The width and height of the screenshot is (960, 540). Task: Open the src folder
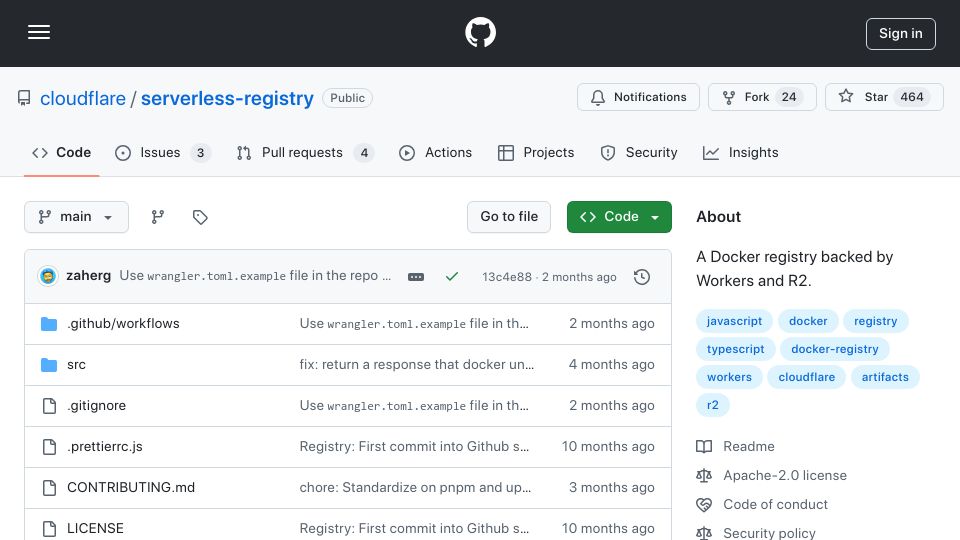(77, 364)
